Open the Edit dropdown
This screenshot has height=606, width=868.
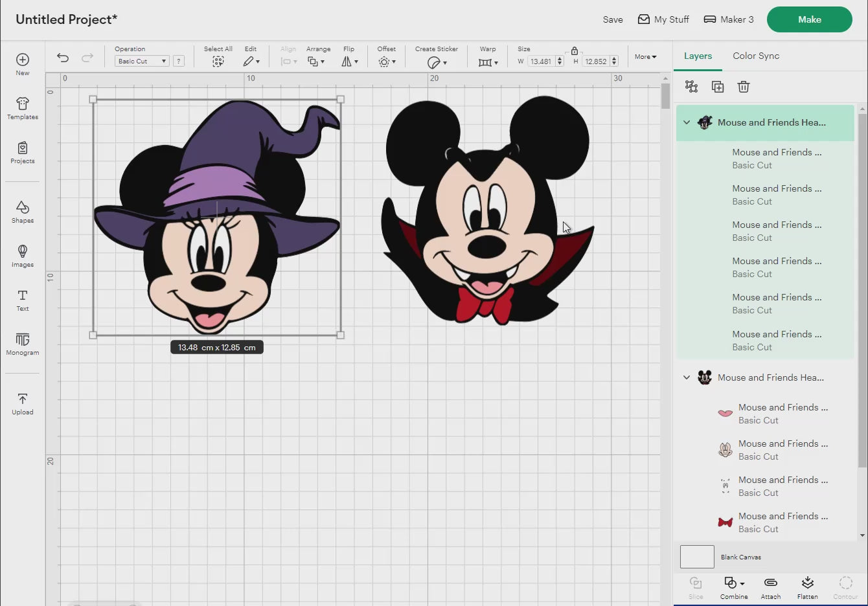pyautogui.click(x=251, y=62)
